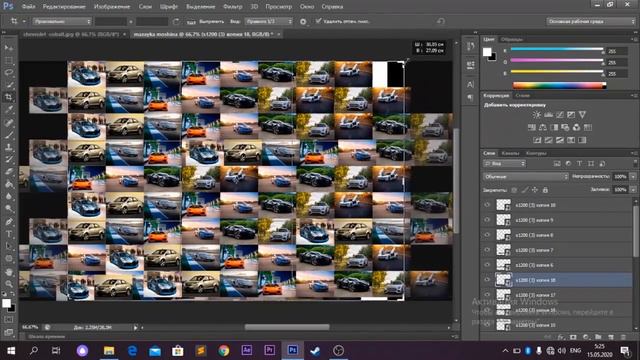Open the crop tool preset picker arrow
Screen dimensions: 640x360
tap(24, 21)
